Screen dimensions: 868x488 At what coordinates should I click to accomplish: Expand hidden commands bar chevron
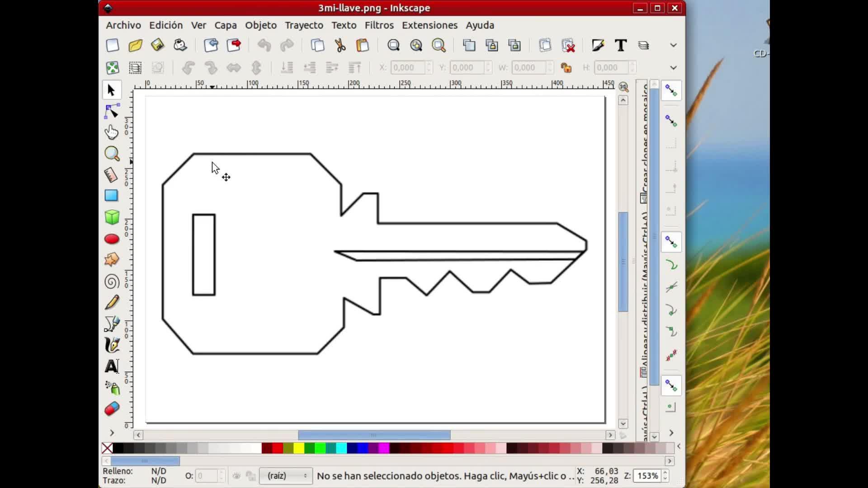pyautogui.click(x=673, y=45)
